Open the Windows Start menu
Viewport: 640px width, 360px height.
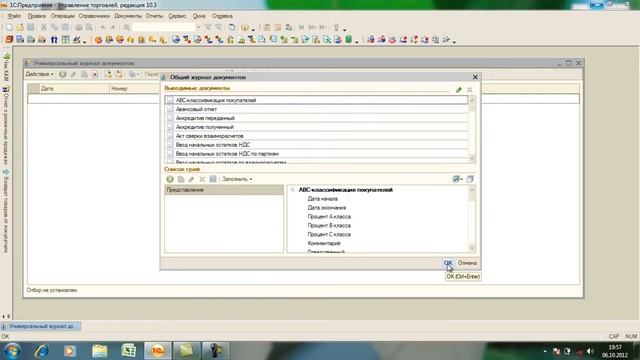click(x=12, y=351)
